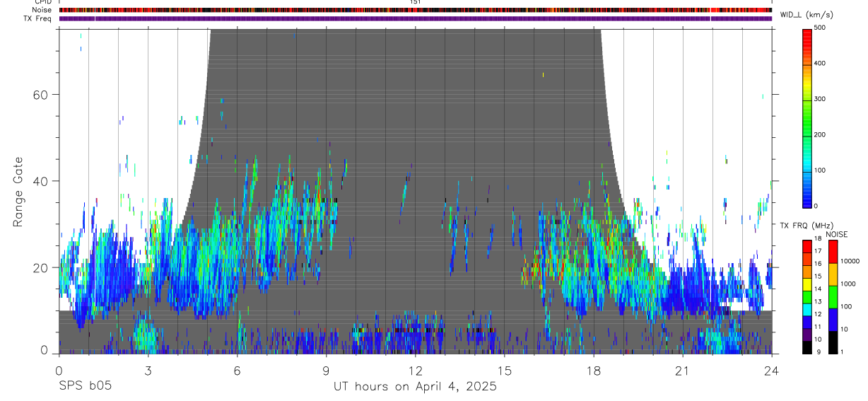Click the green 13–14 MHz TX FRQ swatch

(x=807, y=296)
